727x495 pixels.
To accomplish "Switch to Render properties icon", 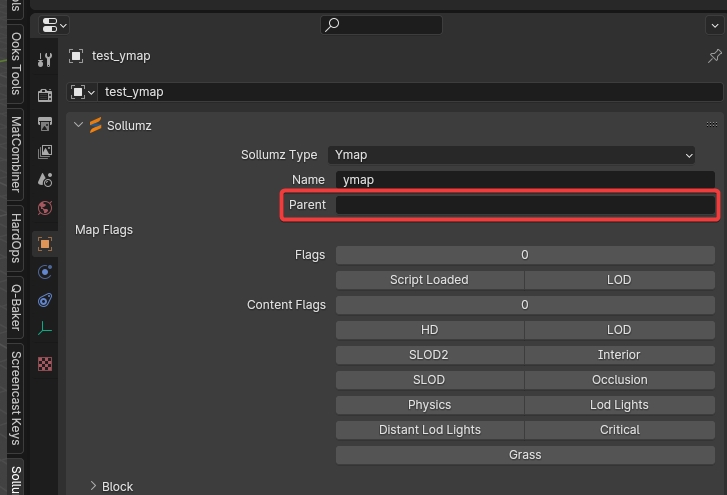I will (45, 95).
